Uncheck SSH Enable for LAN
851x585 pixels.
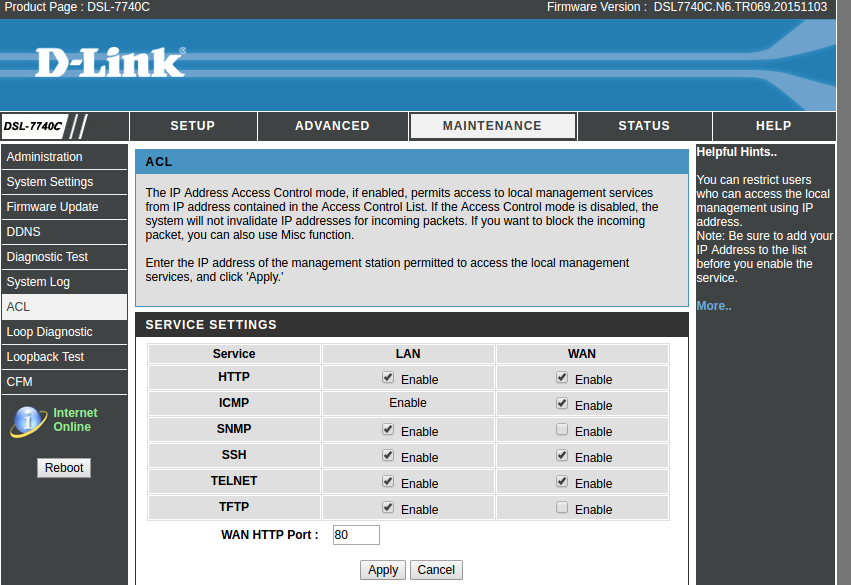[x=387, y=455]
